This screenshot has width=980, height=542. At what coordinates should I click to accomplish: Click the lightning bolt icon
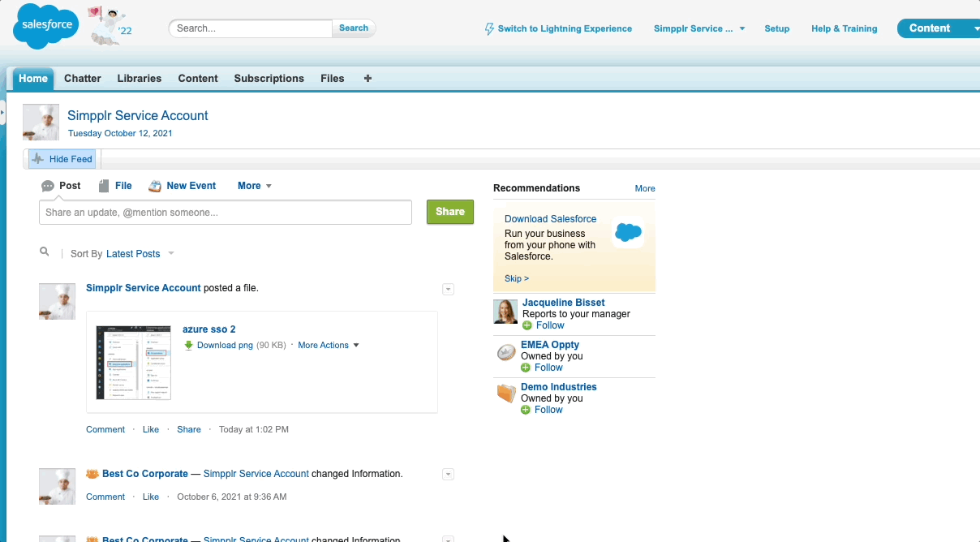coord(489,28)
